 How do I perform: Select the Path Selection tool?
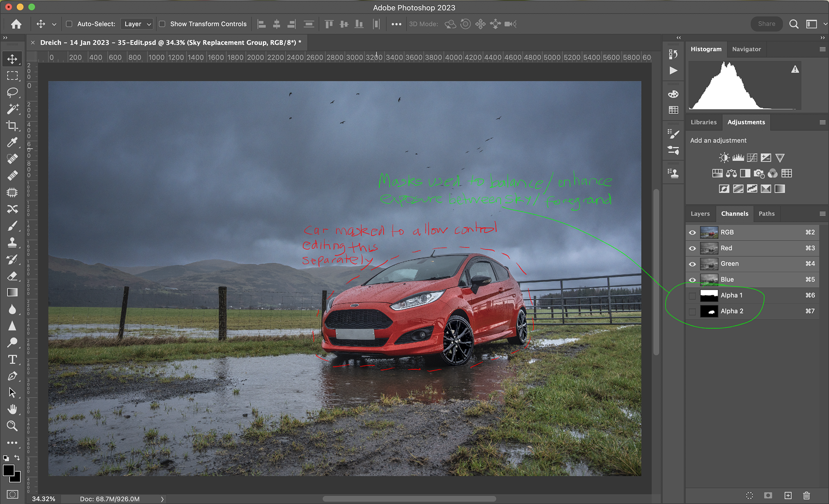tap(13, 393)
